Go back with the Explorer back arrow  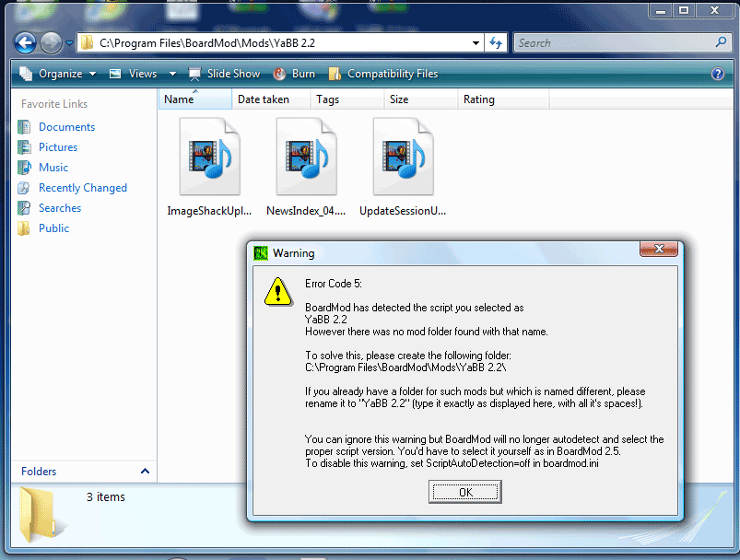[x=25, y=43]
